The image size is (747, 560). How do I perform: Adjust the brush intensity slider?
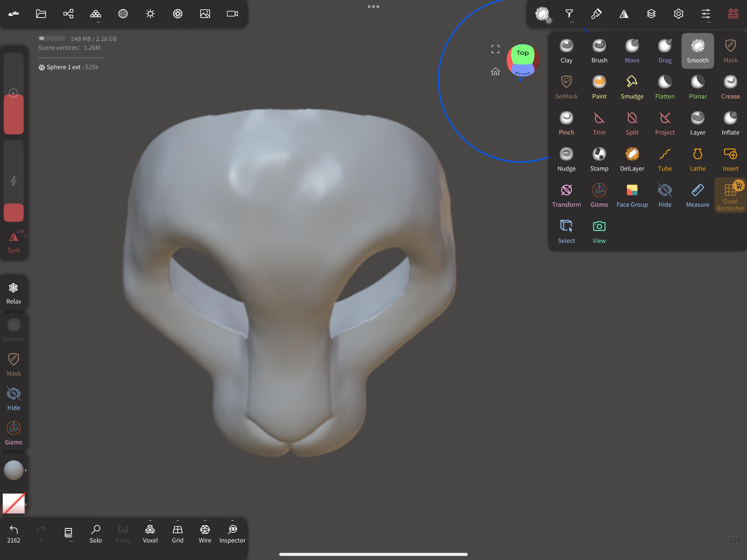(13, 181)
